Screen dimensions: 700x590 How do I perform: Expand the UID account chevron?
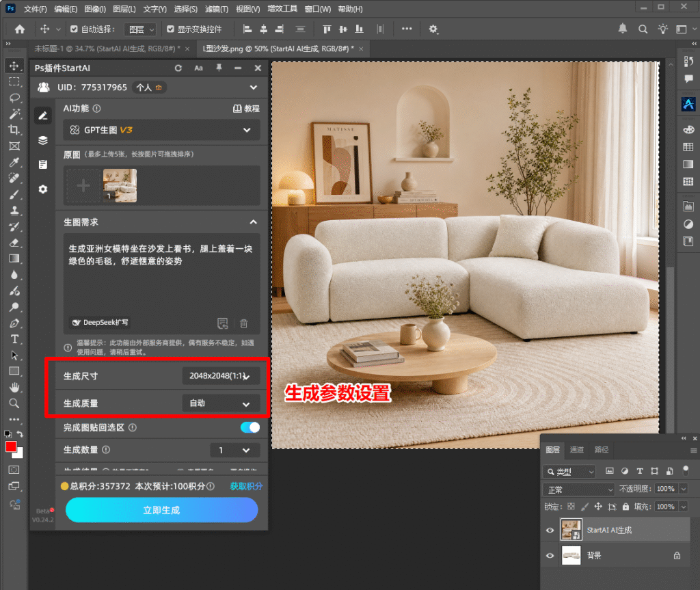tap(254, 88)
